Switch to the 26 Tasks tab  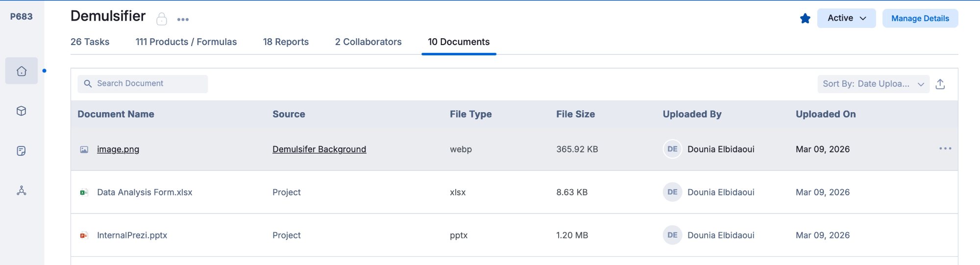[90, 42]
